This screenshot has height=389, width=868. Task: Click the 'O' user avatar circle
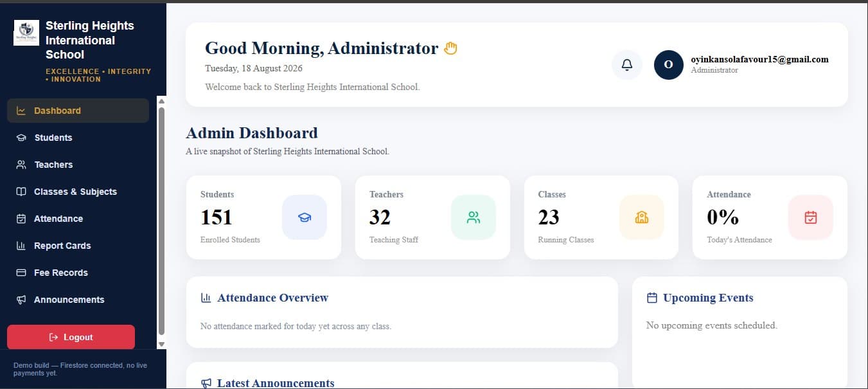pos(669,65)
